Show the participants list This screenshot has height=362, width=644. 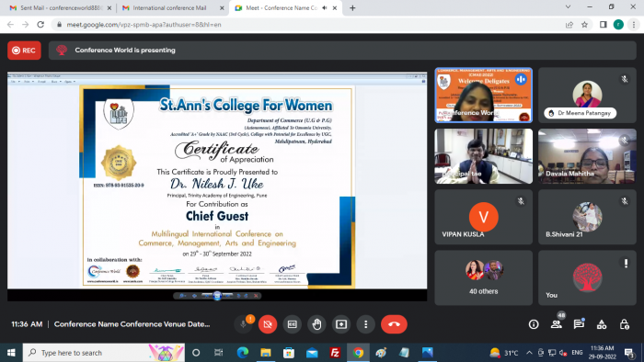[x=557, y=324]
